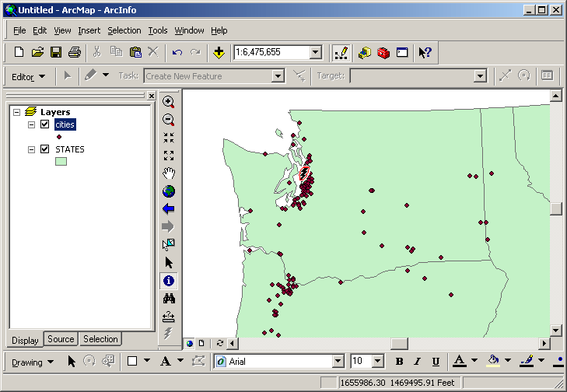Switch to the Source tab
The width and height of the screenshot is (567, 392).
coord(61,339)
